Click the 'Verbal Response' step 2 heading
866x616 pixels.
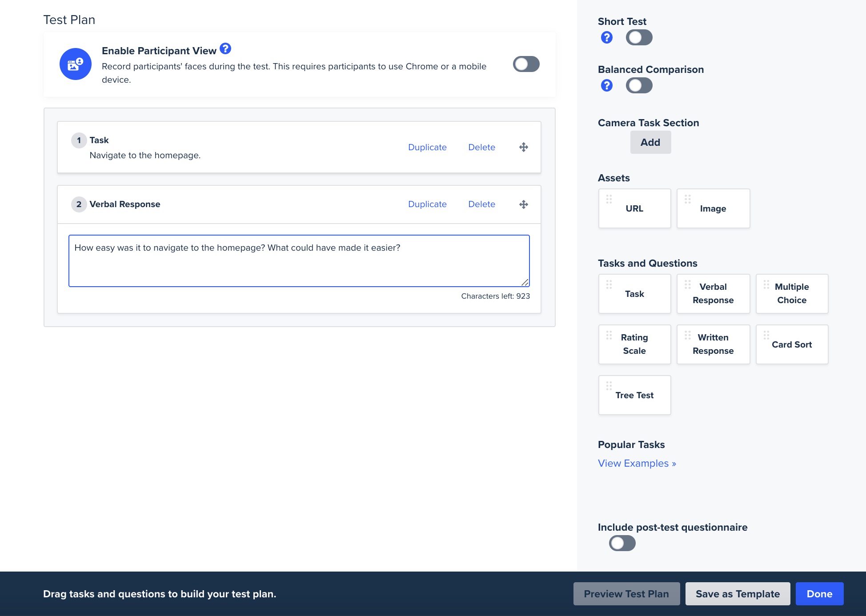pyautogui.click(x=125, y=204)
